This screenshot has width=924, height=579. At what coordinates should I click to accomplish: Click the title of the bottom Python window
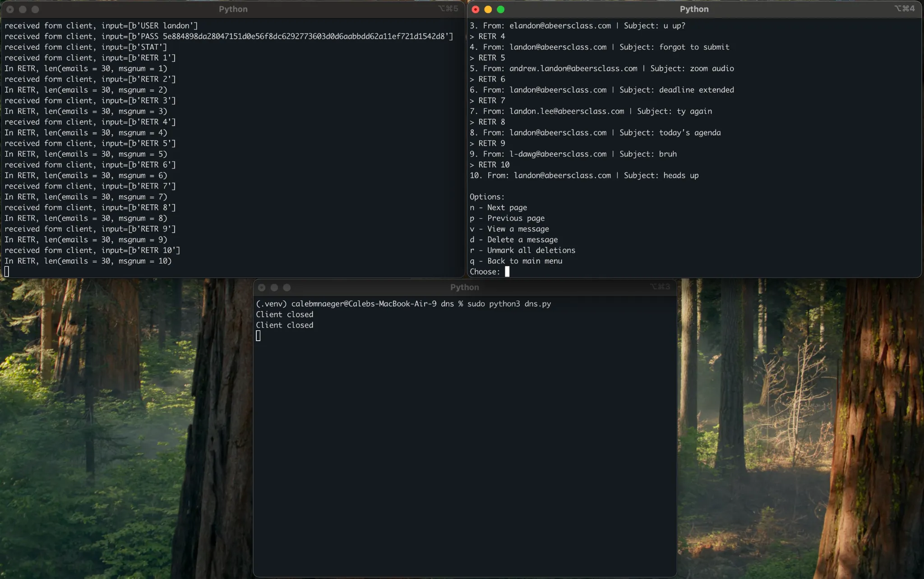point(464,287)
